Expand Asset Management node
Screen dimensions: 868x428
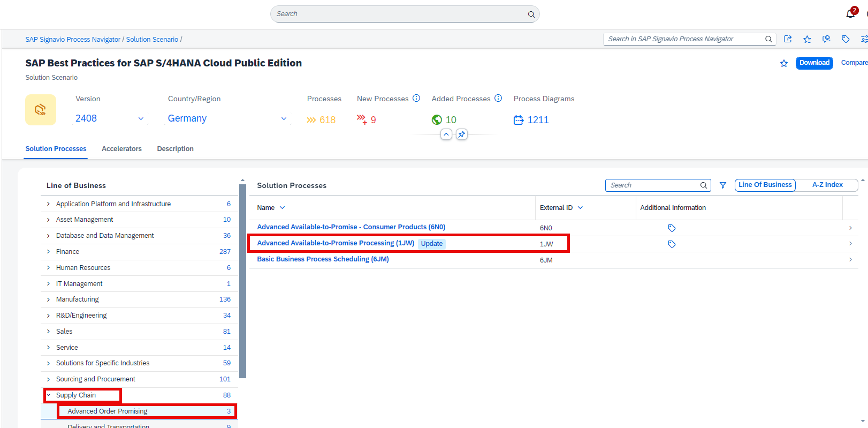[48, 220]
